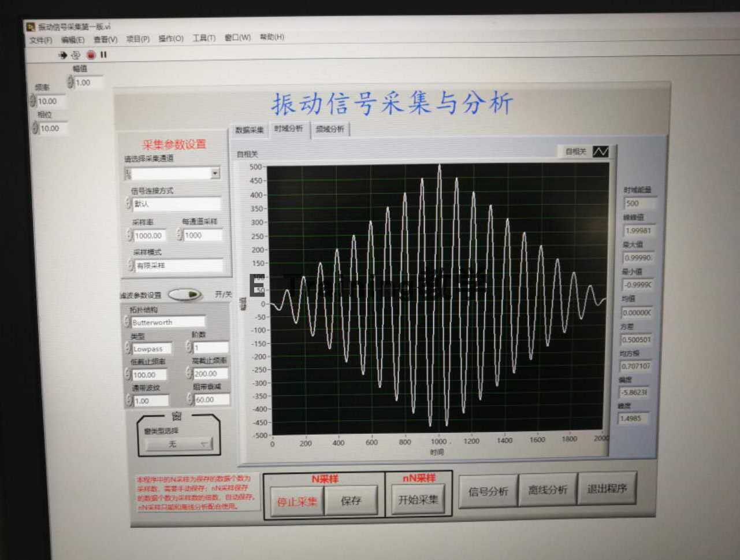Screen dimensions: 740x560
Task: Open the 操作(O) menu
Action: (x=171, y=39)
